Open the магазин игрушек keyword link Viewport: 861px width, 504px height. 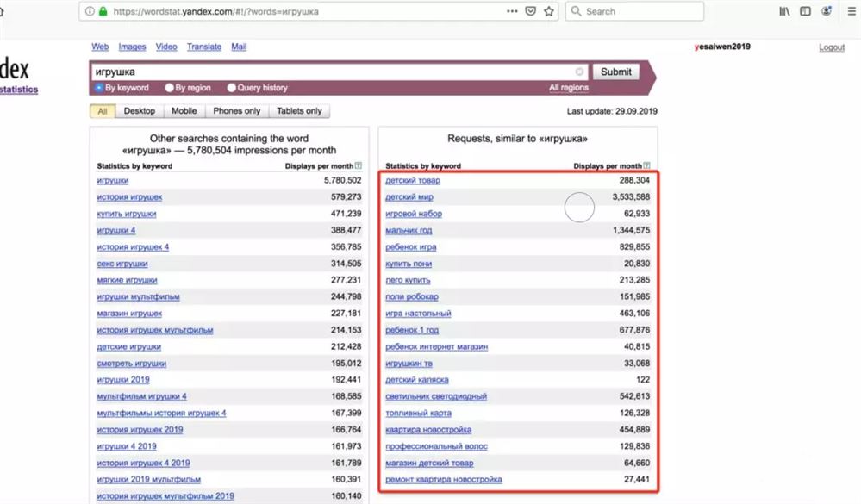(x=129, y=313)
